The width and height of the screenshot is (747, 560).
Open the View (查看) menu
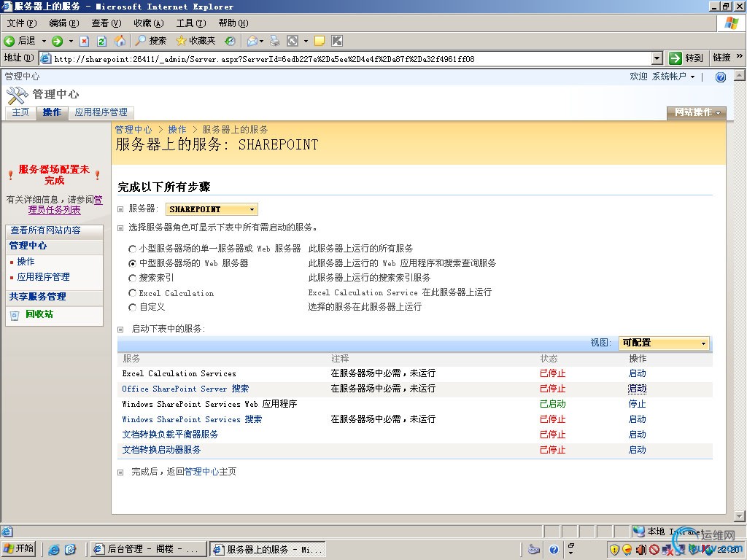click(x=107, y=23)
